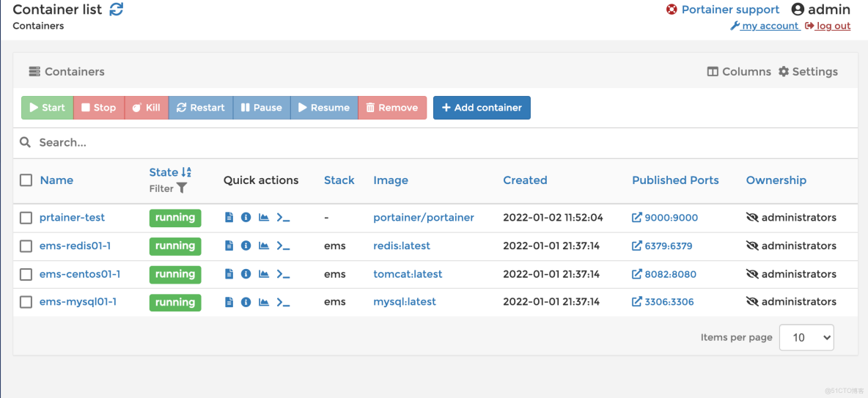868x398 pixels.
Task: Open the table Settings menu
Action: [808, 71]
